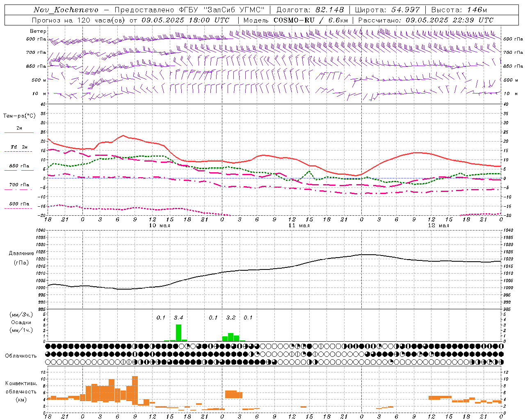Click "Прогноз на 120 часа(ов)" forecast text
Viewport: 525px width, 420px height.
tap(79, 20)
